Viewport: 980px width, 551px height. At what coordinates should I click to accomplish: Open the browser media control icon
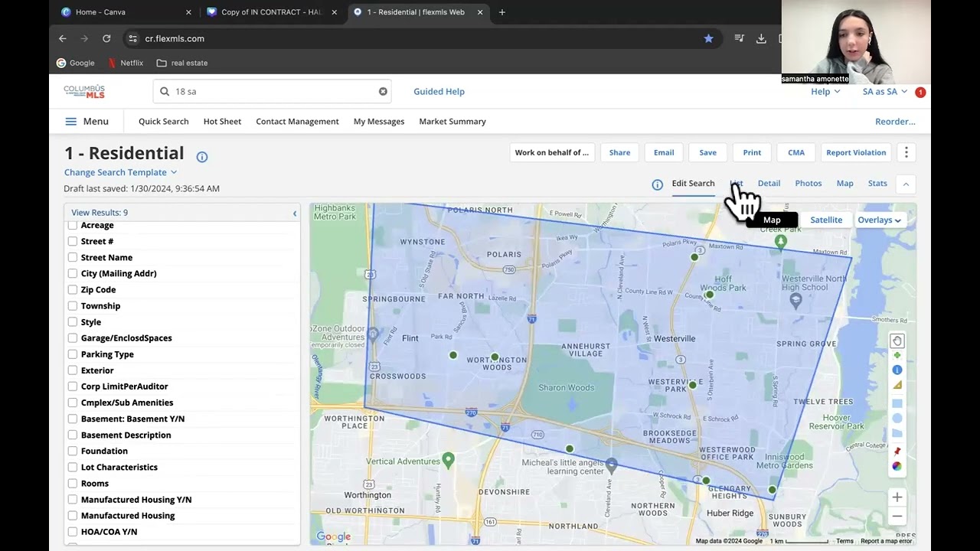pyautogui.click(x=739, y=38)
